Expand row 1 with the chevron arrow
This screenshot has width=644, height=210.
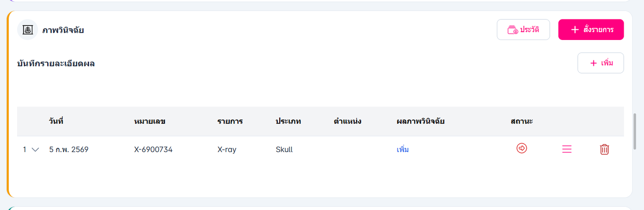pyautogui.click(x=35, y=149)
